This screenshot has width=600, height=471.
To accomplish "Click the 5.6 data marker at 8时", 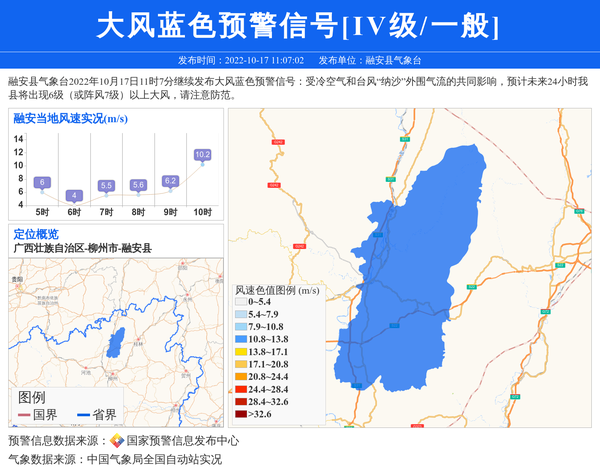I will tap(138, 185).
